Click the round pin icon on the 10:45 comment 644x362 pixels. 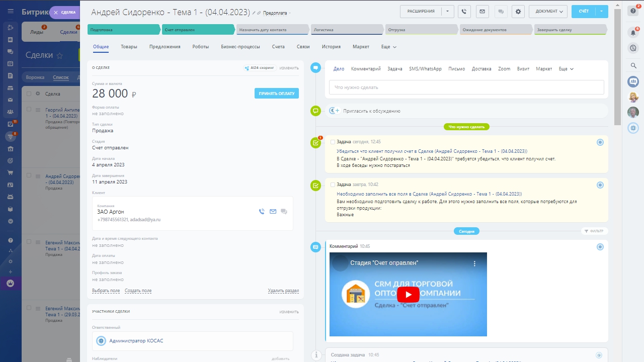600,247
